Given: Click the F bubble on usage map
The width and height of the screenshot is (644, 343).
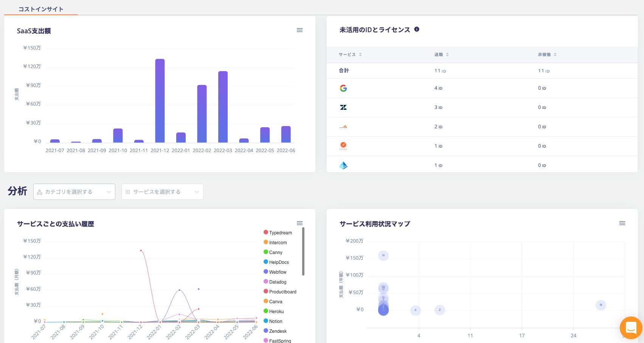Looking at the screenshot, I should tap(415, 310).
